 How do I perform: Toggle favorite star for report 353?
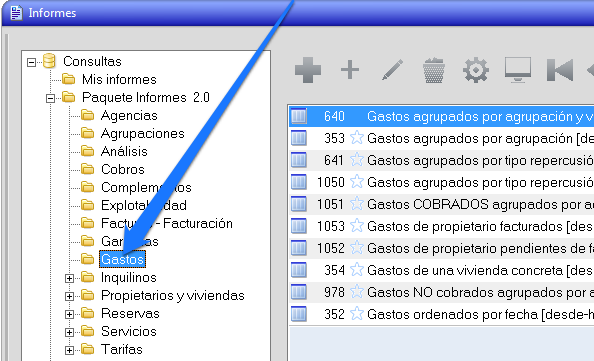pyautogui.click(x=356, y=138)
